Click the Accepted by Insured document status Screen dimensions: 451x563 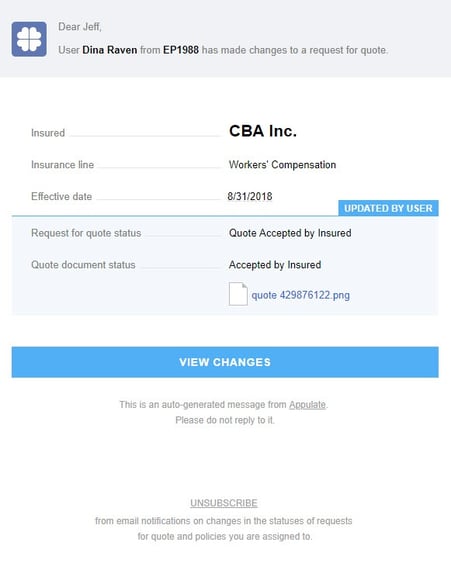[x=275, y=265]
